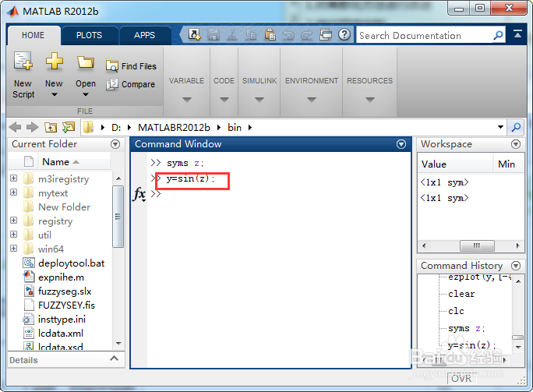Click the New yellow plus icon

tap(55, 62)
